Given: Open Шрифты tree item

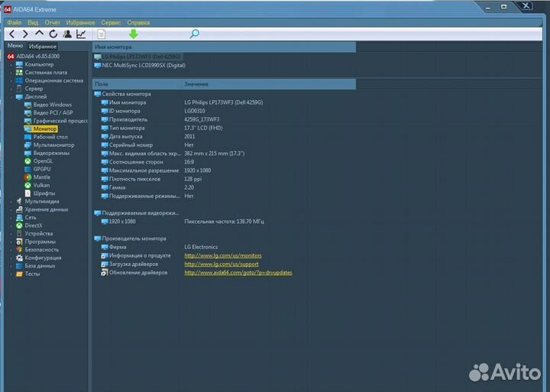Looking at the screenshot, I should click(x=40, y=193).
